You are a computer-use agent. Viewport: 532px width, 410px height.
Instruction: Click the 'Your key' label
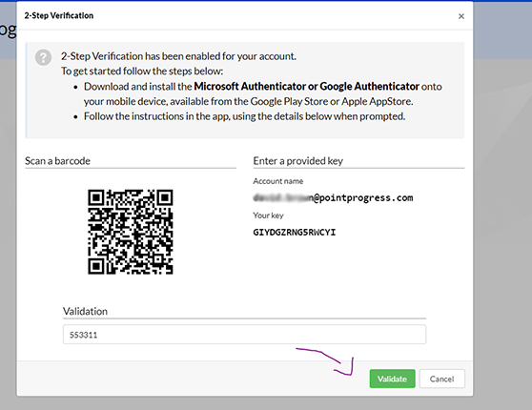pyautogui.click(x=268, y=215)
